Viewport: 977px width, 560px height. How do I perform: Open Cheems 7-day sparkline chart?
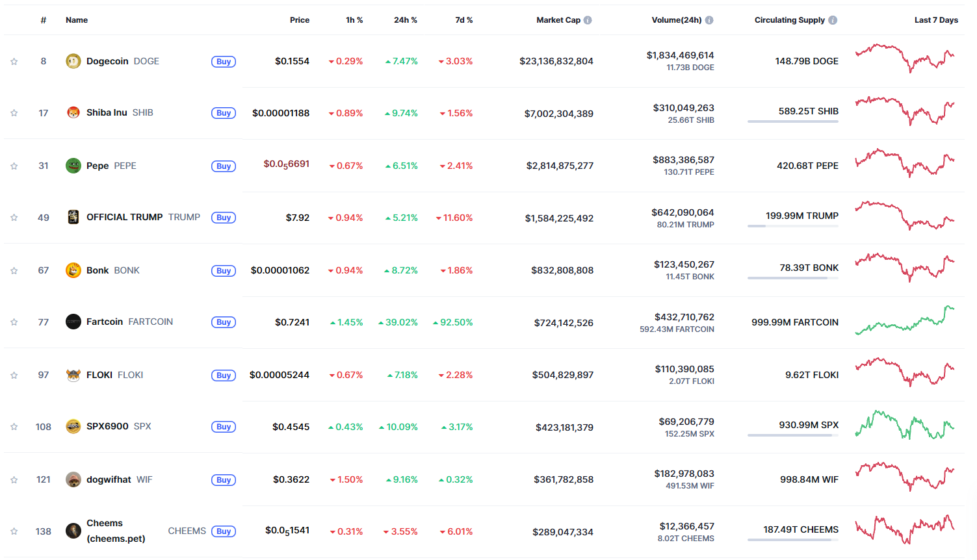point(905,529)
